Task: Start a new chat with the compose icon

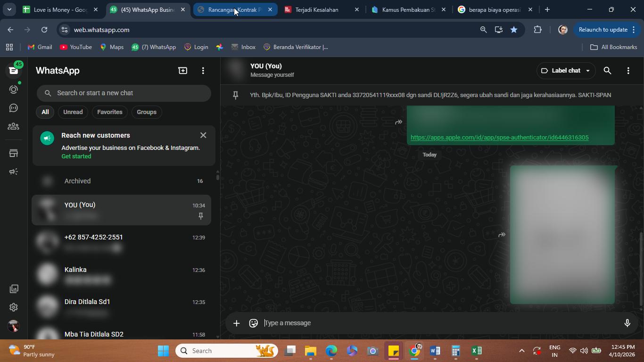Action: pyautogui.click(x=182, y=71)
